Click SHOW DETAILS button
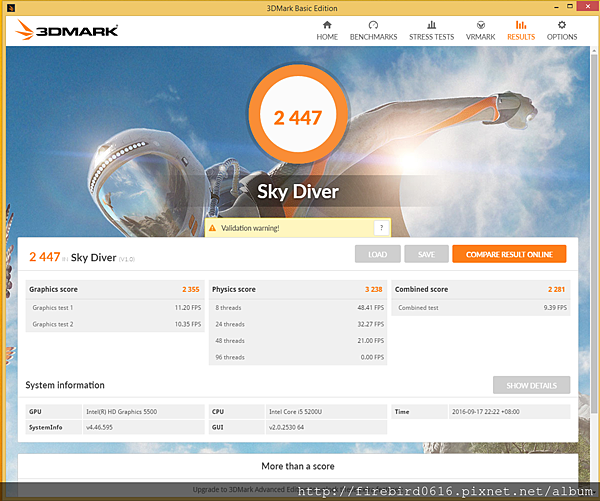Screen dimensions: 600x501 pos(531,385)
